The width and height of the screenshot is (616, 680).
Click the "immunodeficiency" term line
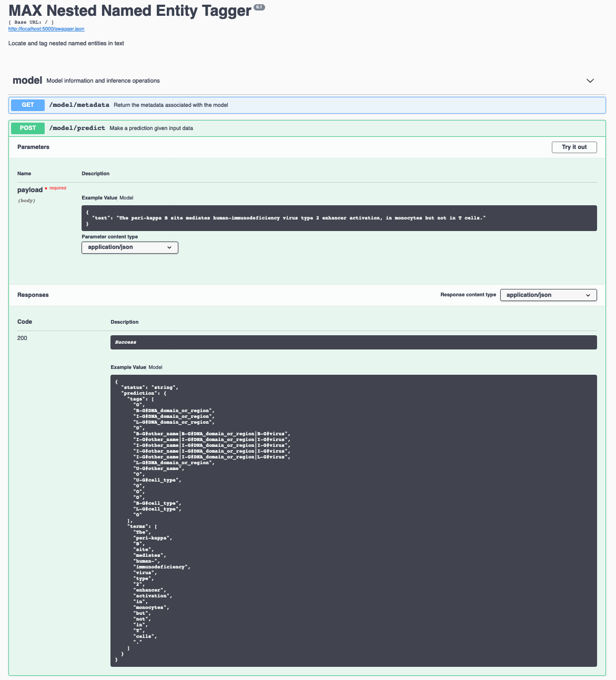click(162, 567)
